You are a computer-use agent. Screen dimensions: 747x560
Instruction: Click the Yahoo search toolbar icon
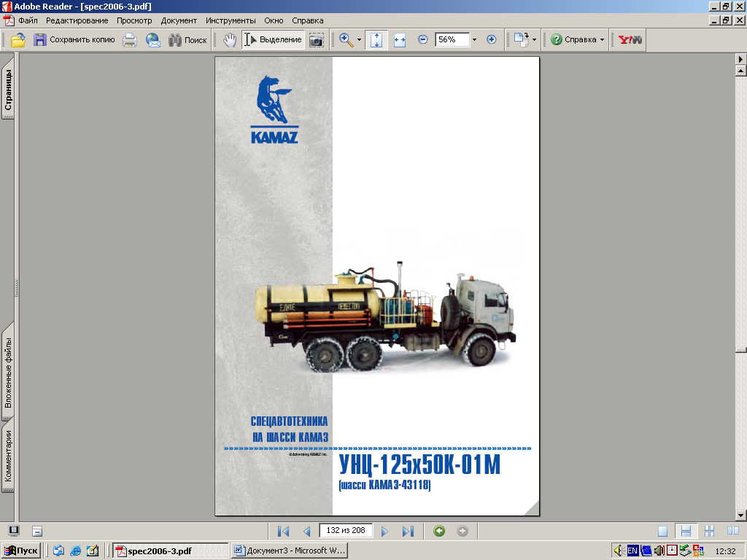(x=630, y=40)
